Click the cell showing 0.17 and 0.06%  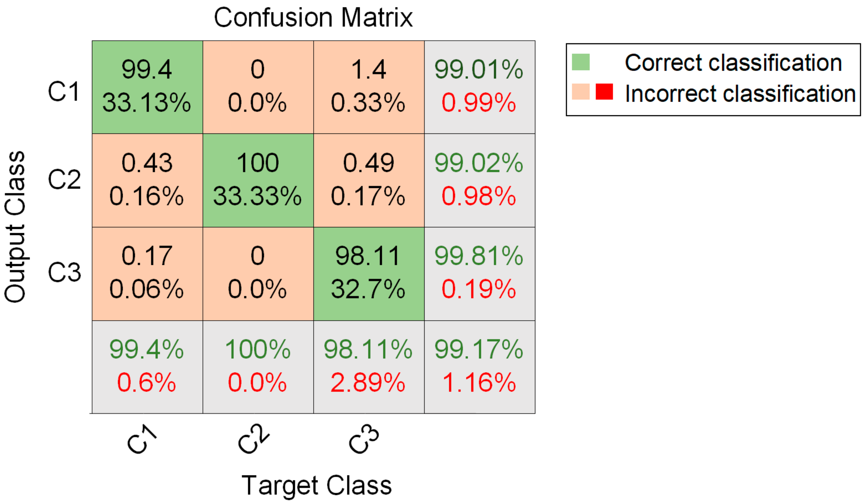(x=147, y=274)
